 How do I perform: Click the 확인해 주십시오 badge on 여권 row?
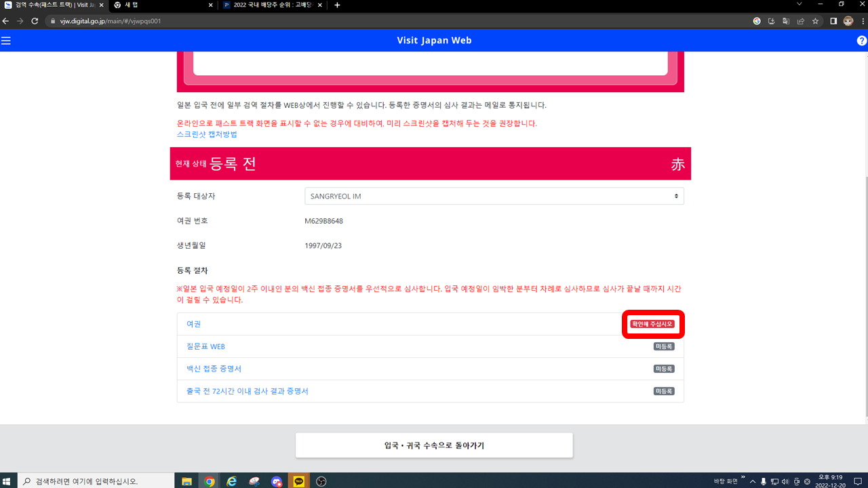click(652, 324)
